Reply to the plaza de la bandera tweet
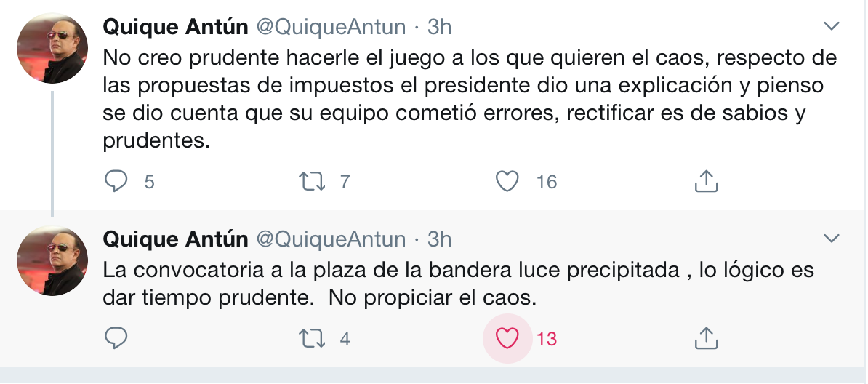 [x=116, y=338]
